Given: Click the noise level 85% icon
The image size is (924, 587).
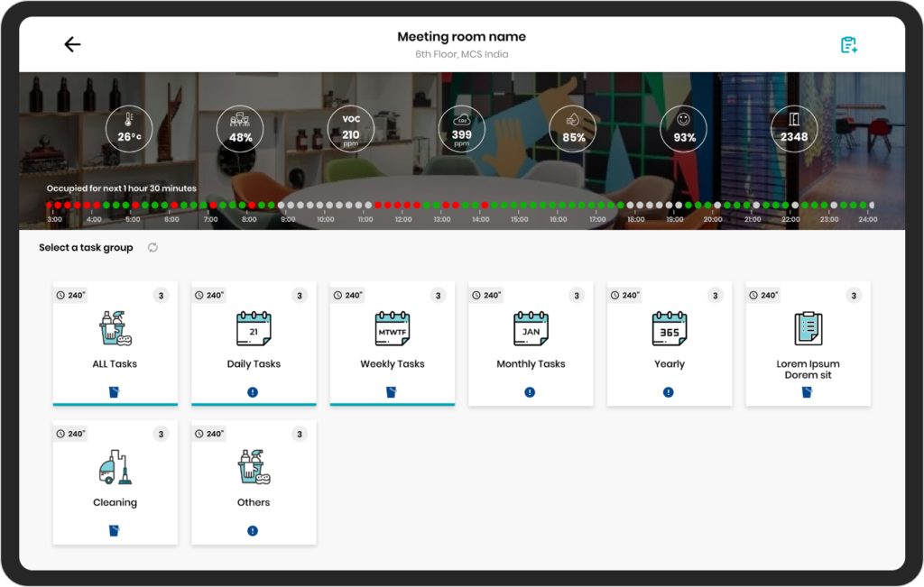Looking at the screenshot, I should pyautogui.click(x=572, y=128).
